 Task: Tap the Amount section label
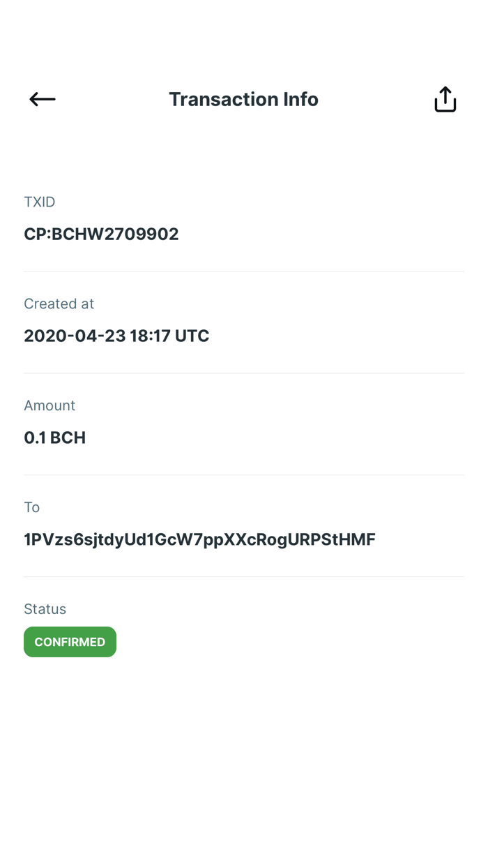point(49,405)
